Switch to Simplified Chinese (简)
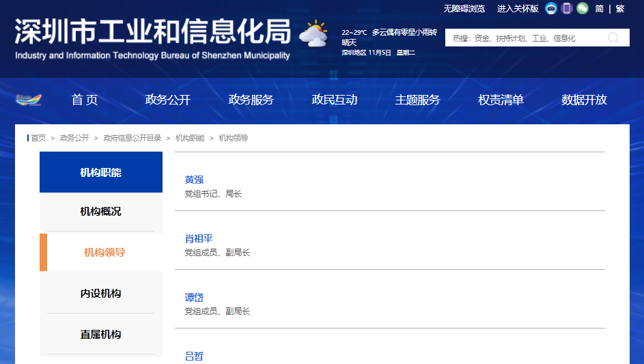 click(599, 9)
